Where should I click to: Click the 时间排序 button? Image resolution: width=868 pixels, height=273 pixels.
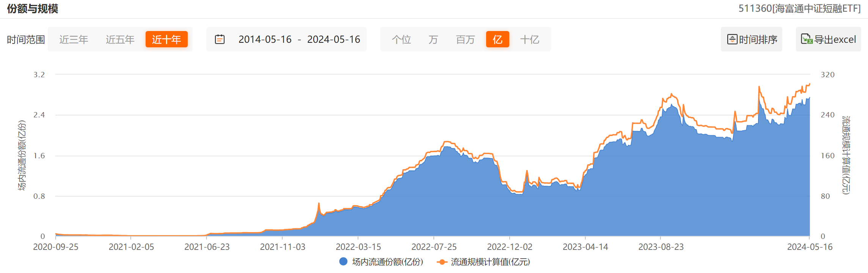(x=752, y=39)
